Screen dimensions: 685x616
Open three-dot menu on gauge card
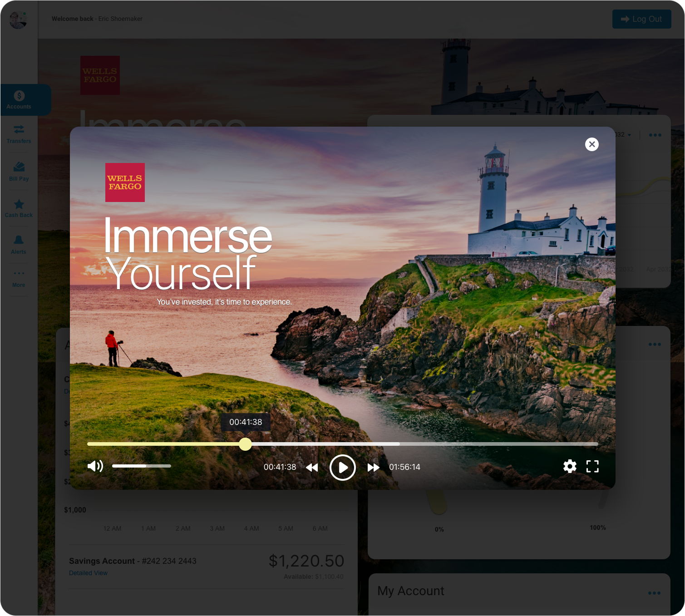point(655,344)
